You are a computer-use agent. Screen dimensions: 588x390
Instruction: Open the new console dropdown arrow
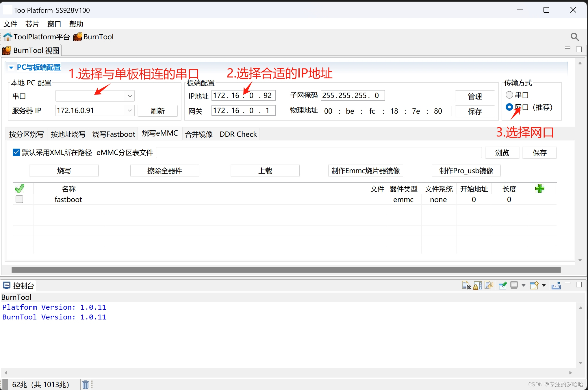pyautogui.click(x=544, y=285)
